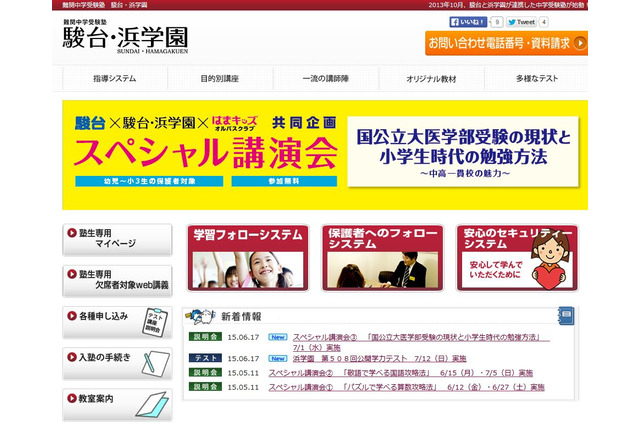Click the Tweet count bubble
The height and width of the screenshot is (426, 640).
click(x=544, y=22)
